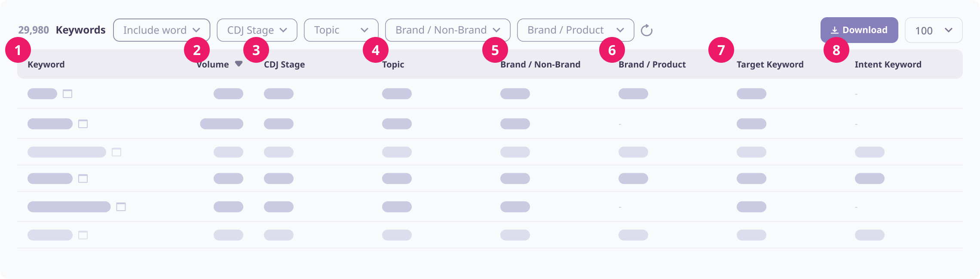Open SERP preview icon in first keyword row
Screen dimensions: 980x279
point(67,94)
